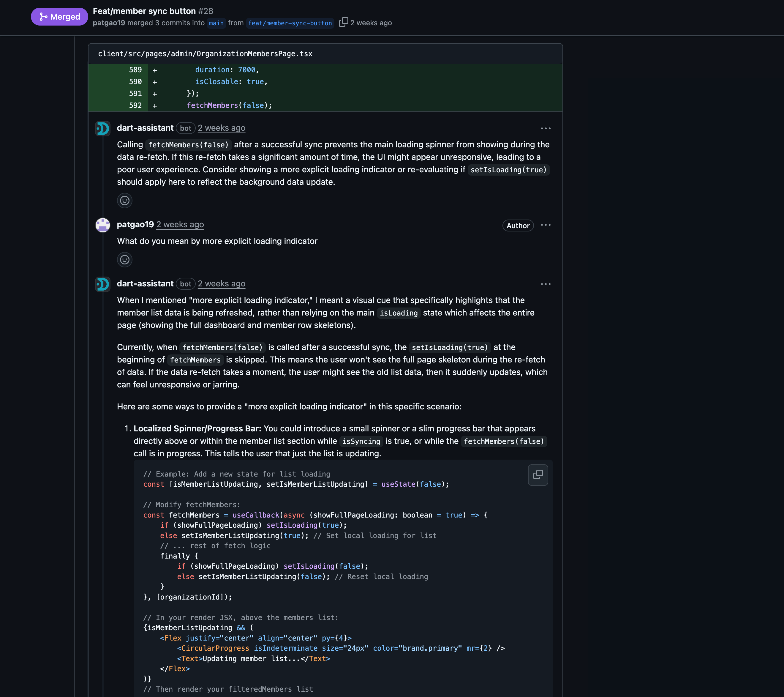The height and width of the screenshot is (697, 784).
Task: Open dart-assistant avatar on second bot comment
Action: pos(102,284)
